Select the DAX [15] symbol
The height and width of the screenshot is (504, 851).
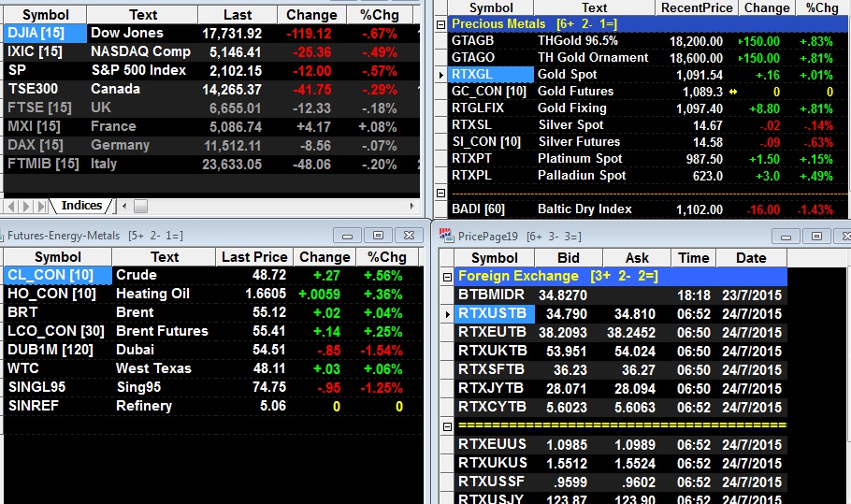click(45, 145)
